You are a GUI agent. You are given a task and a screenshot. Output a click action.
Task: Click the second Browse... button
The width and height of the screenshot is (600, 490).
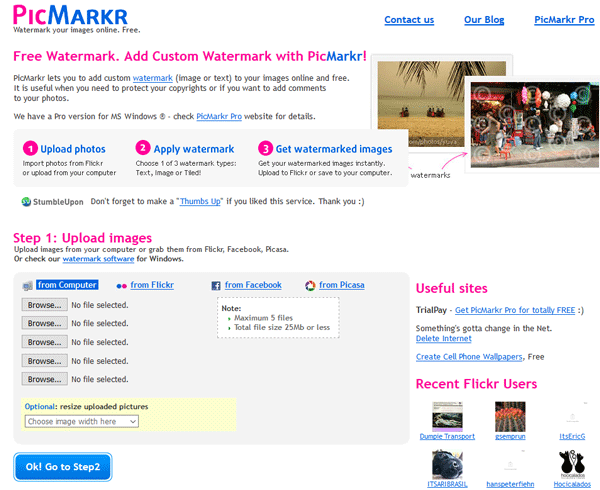44,324
